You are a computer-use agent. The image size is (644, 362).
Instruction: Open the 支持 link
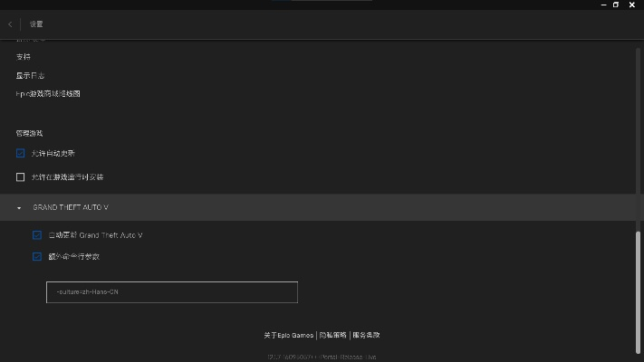tap(24, 57)
